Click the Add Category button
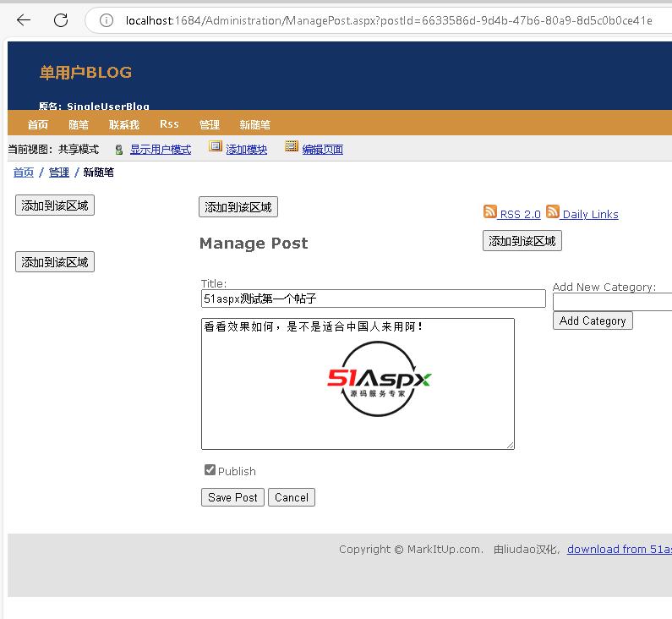The height and width of the screenshot is (619, 672). (x=593, y=320)
